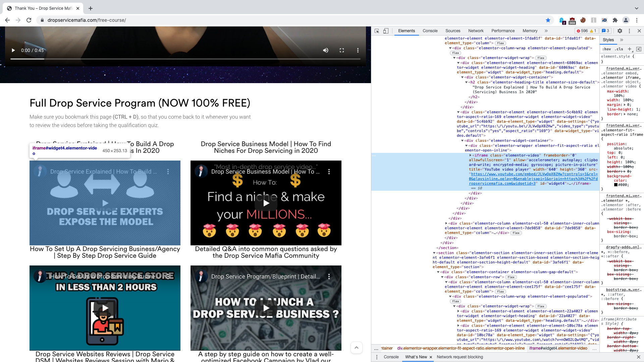Go forward in browser history
The image size is (644, 362).
pyautogui.click(x=18, y=20)
